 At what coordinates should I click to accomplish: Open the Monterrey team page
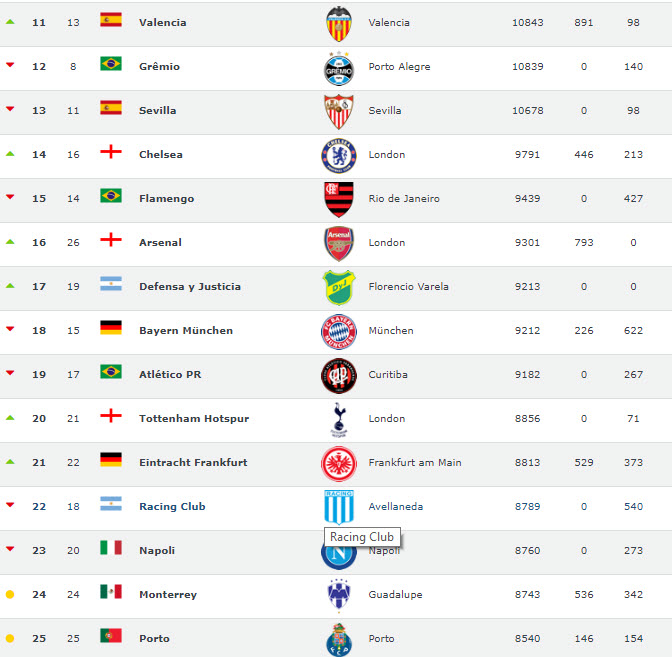168,595
